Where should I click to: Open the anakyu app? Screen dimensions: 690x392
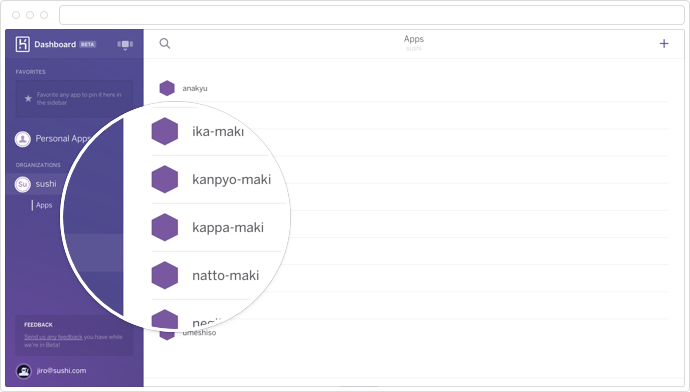point(195,88)
